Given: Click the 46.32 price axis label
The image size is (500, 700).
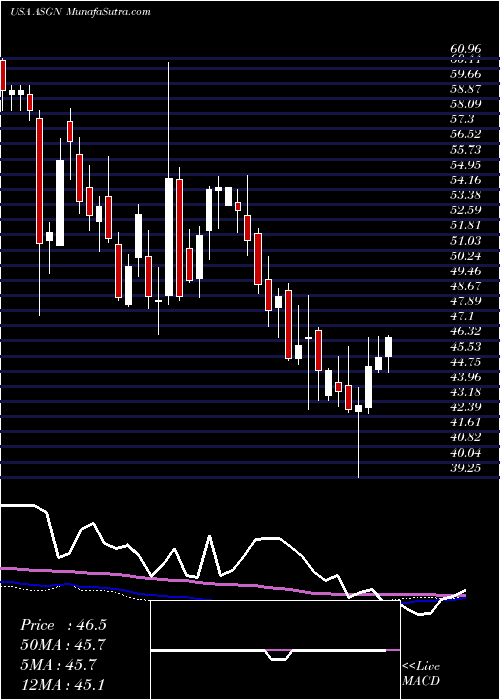Looking at the screenshot, I should point(466,332).
